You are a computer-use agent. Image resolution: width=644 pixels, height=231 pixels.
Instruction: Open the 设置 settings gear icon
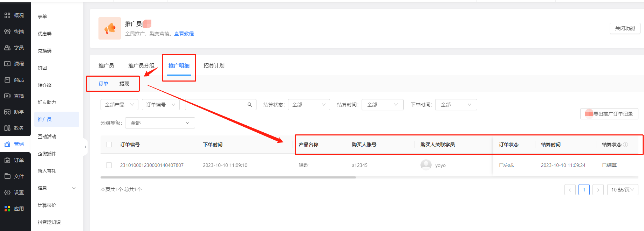coord(7,192)
